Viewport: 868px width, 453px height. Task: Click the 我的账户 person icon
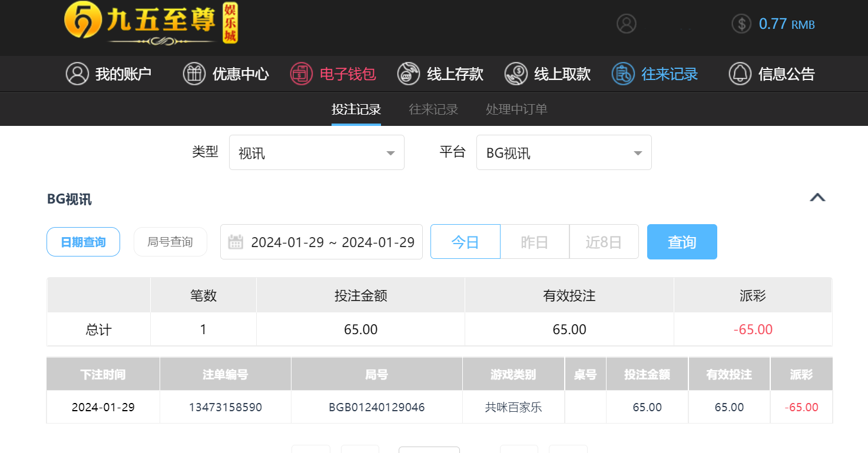77,74
